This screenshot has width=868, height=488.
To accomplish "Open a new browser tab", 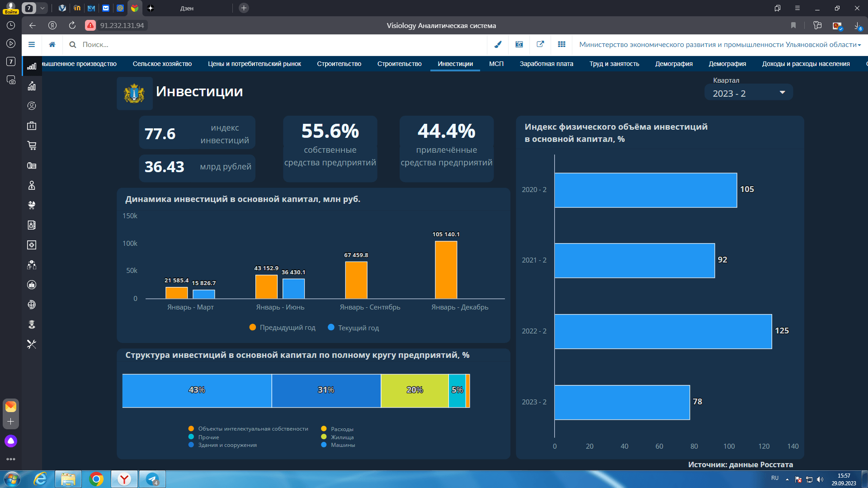I will [244, 8].
